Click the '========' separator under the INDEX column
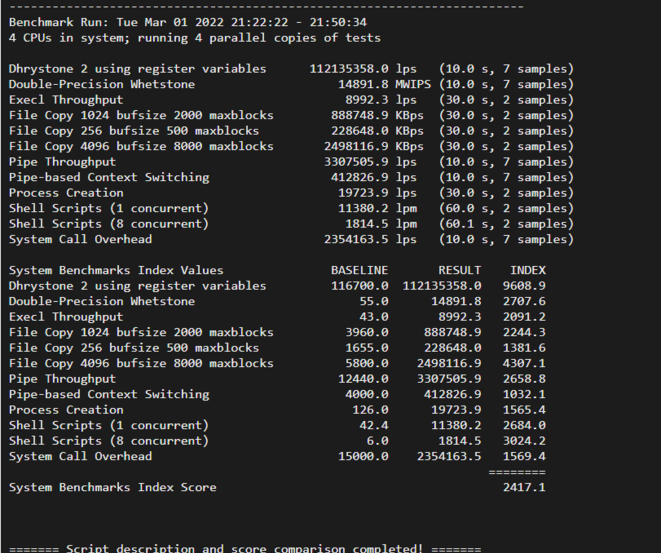662x554 pixels. [517, 472]
